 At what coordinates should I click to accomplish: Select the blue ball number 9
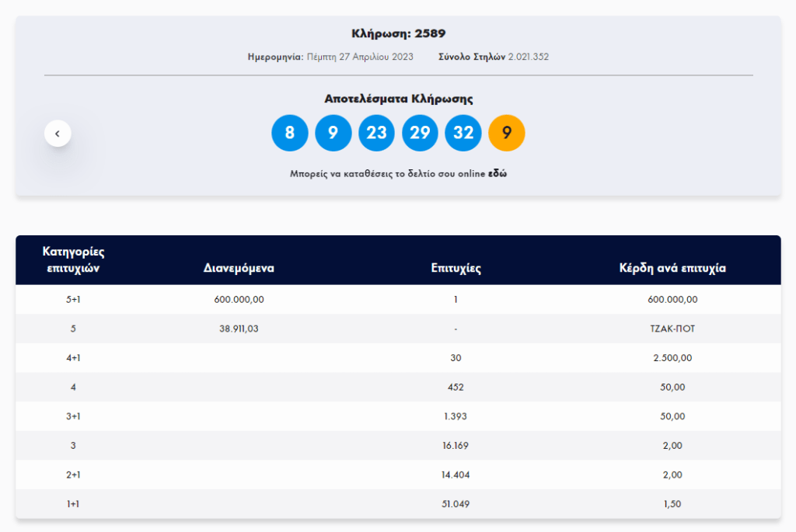[333, 133]
